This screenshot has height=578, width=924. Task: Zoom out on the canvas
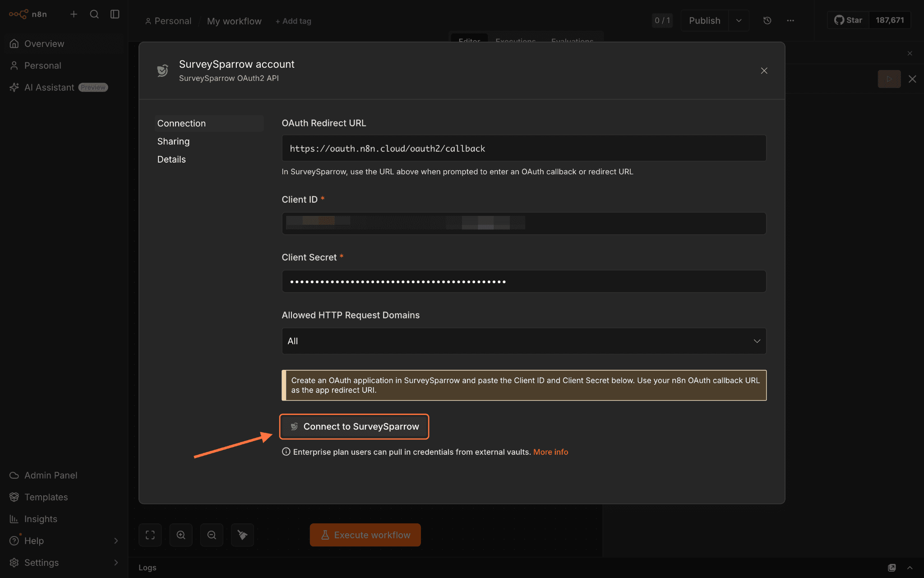point(212,535)
